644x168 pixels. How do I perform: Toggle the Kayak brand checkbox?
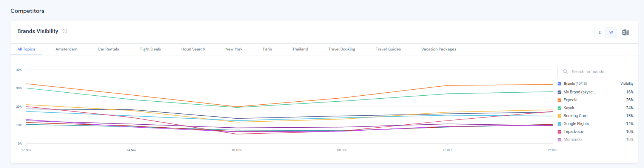(559, 108)
